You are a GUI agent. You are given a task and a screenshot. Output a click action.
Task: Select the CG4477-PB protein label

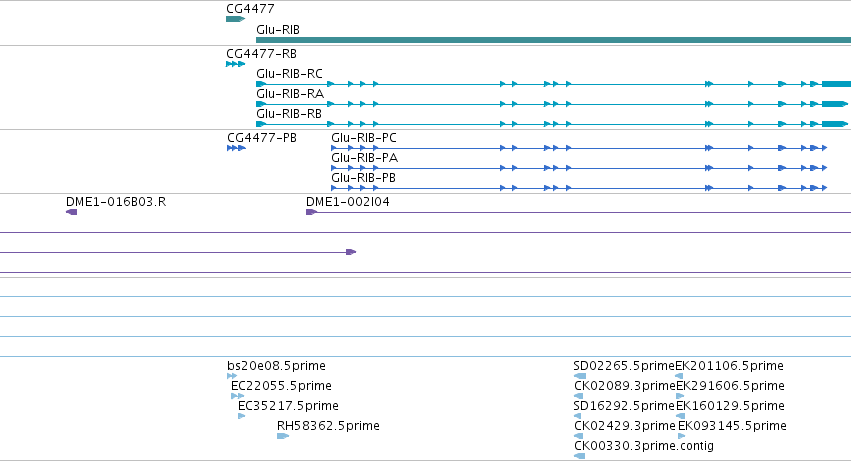tap(262, 138)
